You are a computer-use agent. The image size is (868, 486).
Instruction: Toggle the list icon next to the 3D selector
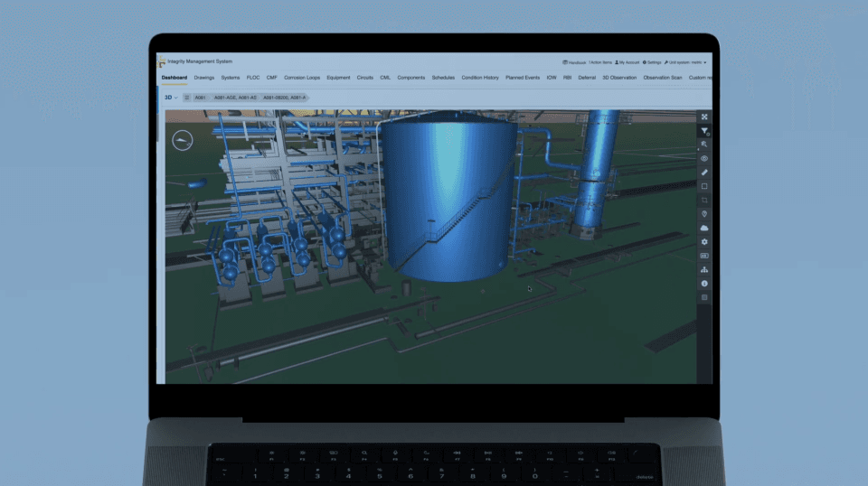186,97
